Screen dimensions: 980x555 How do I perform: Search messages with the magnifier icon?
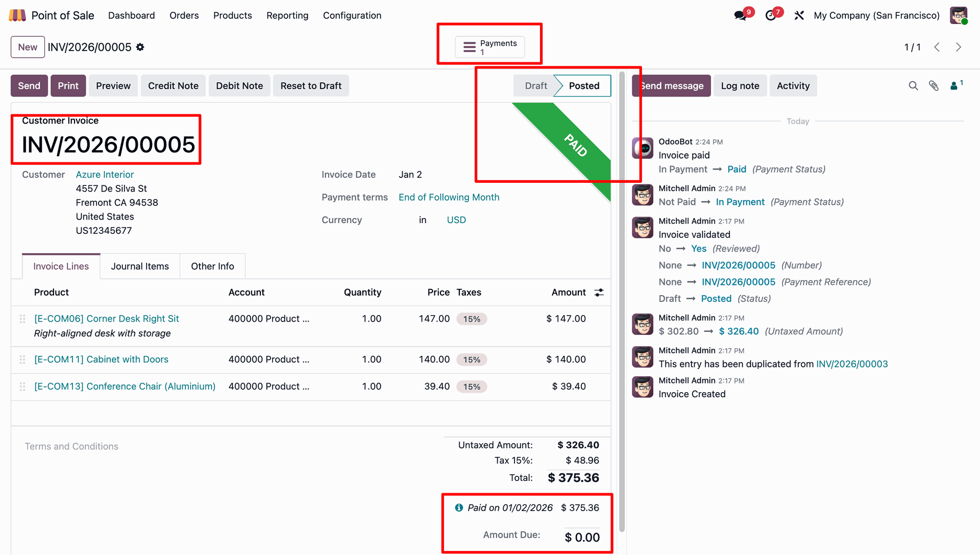(913, 86)
